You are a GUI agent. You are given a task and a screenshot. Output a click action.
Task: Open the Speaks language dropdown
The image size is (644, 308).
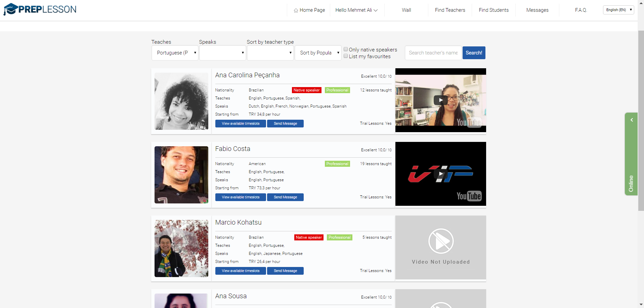(x=223, y=53)
